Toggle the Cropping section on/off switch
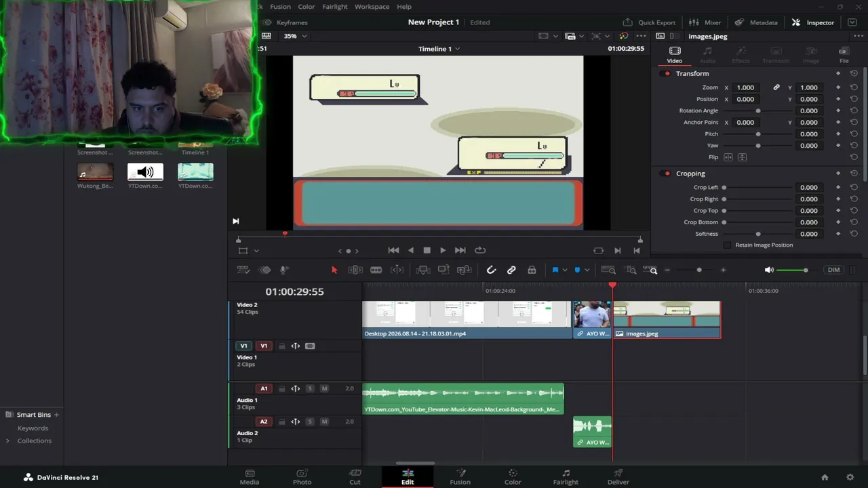Image resolution: width=868 pixels, height=488 pixels. 667,174
